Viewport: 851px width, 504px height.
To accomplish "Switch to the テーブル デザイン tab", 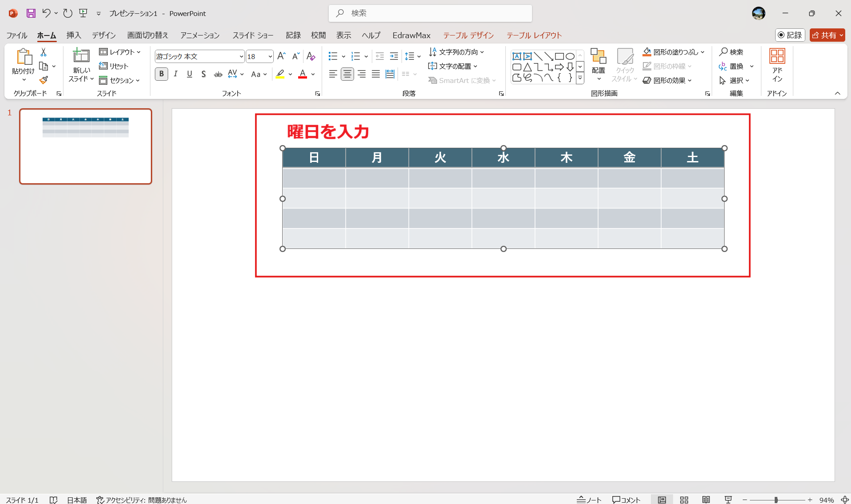I will (x=468, y=35).
